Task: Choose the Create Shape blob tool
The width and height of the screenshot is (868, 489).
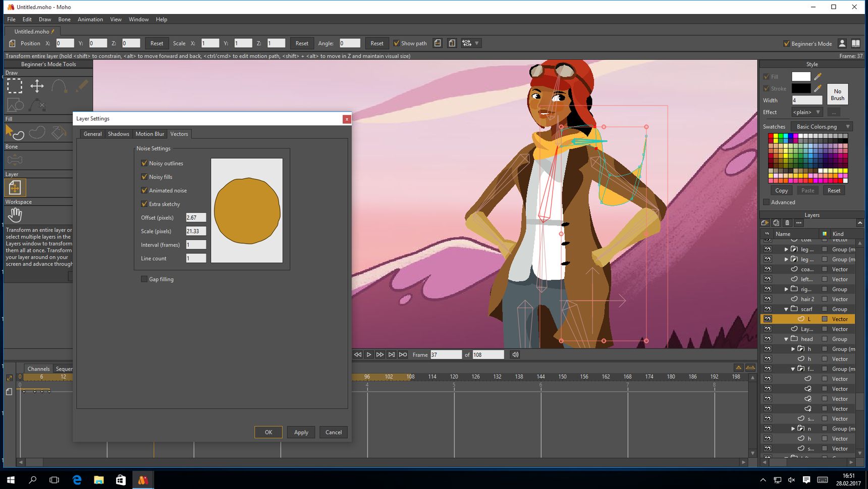Action: [37, 132]
